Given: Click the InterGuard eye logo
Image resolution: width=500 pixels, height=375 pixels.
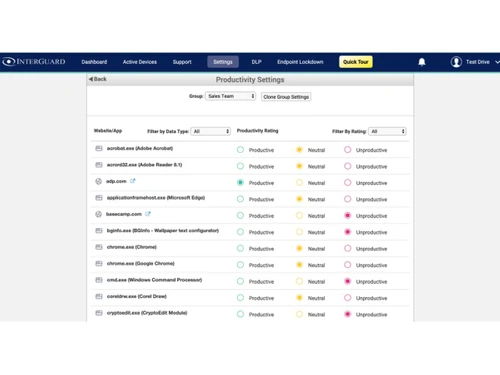Looking at the screenshot, I should tap(9, 62).
